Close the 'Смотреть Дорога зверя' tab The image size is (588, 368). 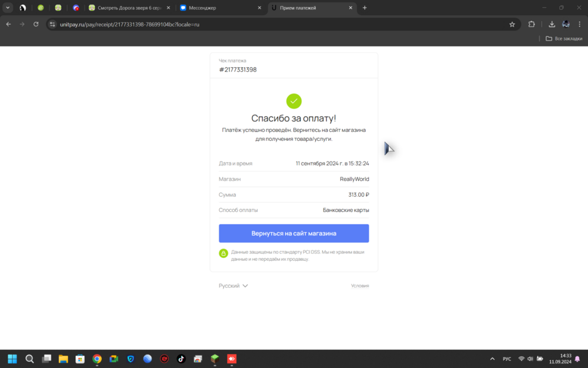[168, 8]
